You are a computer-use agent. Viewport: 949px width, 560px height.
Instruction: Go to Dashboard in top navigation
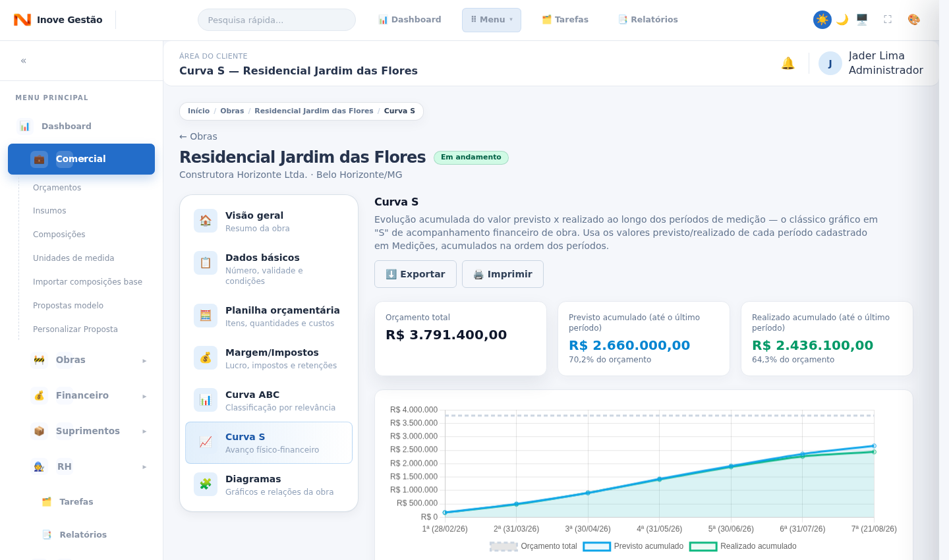pos(410,20)
